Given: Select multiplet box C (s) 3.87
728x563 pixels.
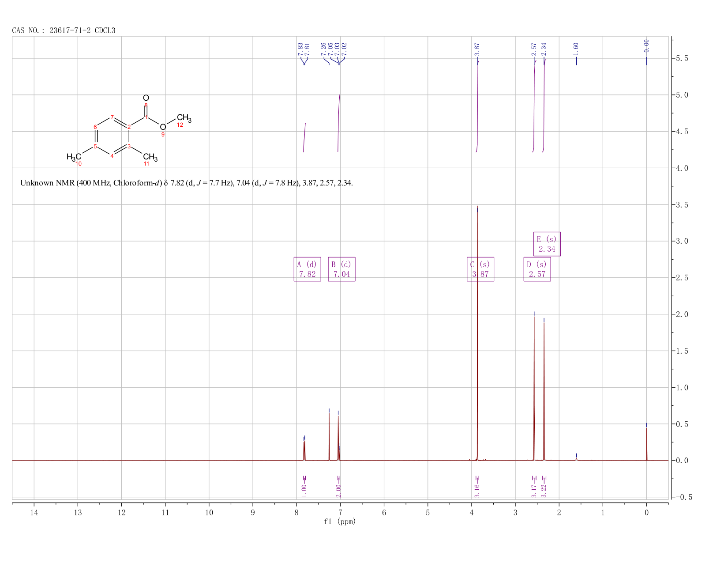Looking at the screenshot, I should point(480,269).
